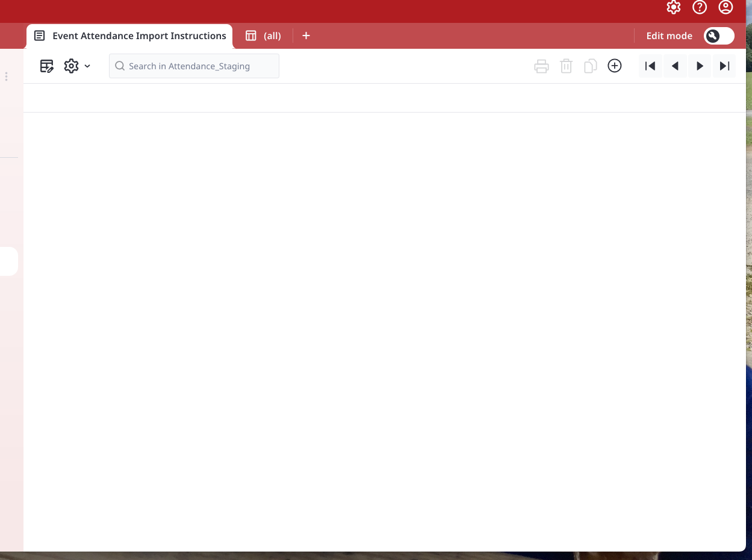The height and width of the screenshot is (560, 752).
Task: Go to the previous record
Action: [675, 66]
